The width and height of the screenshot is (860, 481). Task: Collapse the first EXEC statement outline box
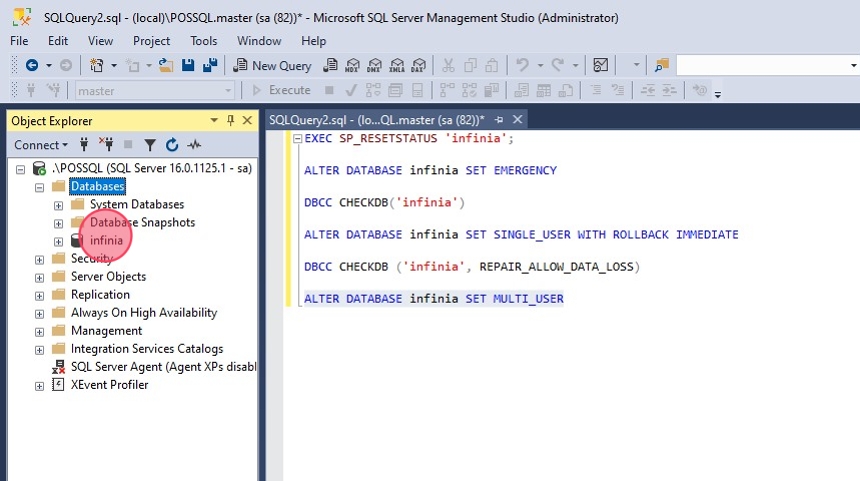[x=297, y=139]
